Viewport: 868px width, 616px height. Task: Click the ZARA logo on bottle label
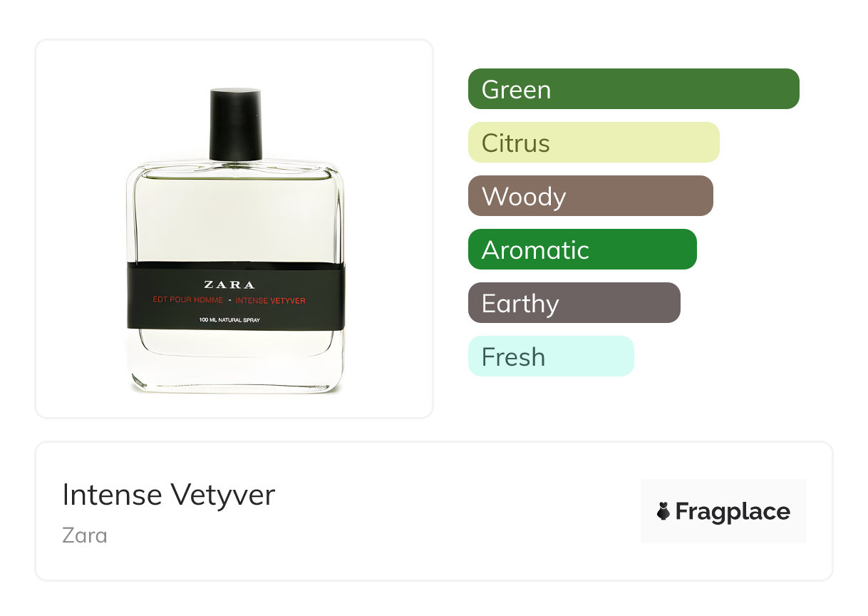coord(229,284)
